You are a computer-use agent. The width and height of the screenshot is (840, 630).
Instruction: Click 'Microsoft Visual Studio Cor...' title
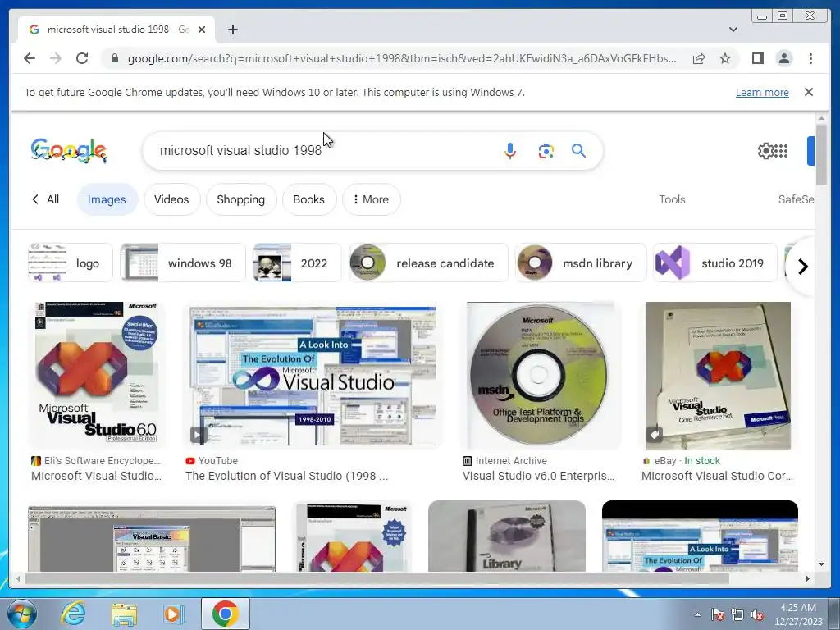(x=717, y=476)
